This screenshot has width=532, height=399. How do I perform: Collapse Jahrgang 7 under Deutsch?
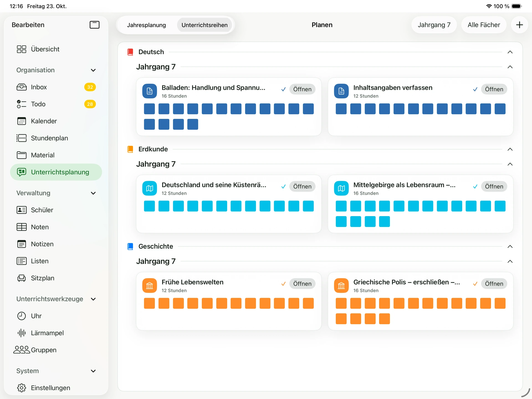[x=510, y=67]
